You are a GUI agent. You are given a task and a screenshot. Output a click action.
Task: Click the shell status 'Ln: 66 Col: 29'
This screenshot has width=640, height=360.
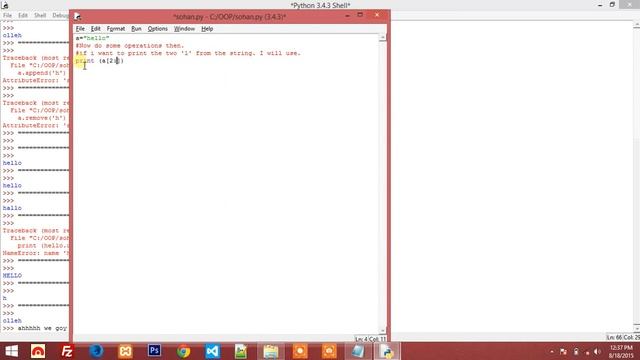623,337
